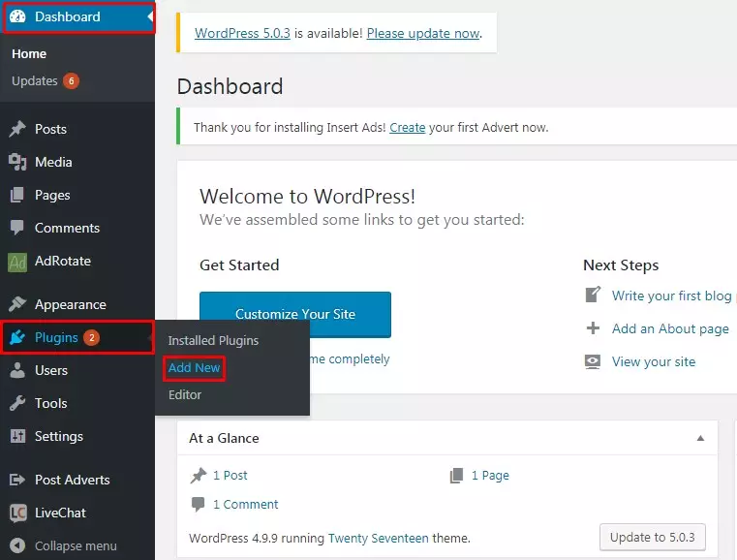Click the Media icon in sidebar
The width and height of the screenshot is (737, 560).
17,162
